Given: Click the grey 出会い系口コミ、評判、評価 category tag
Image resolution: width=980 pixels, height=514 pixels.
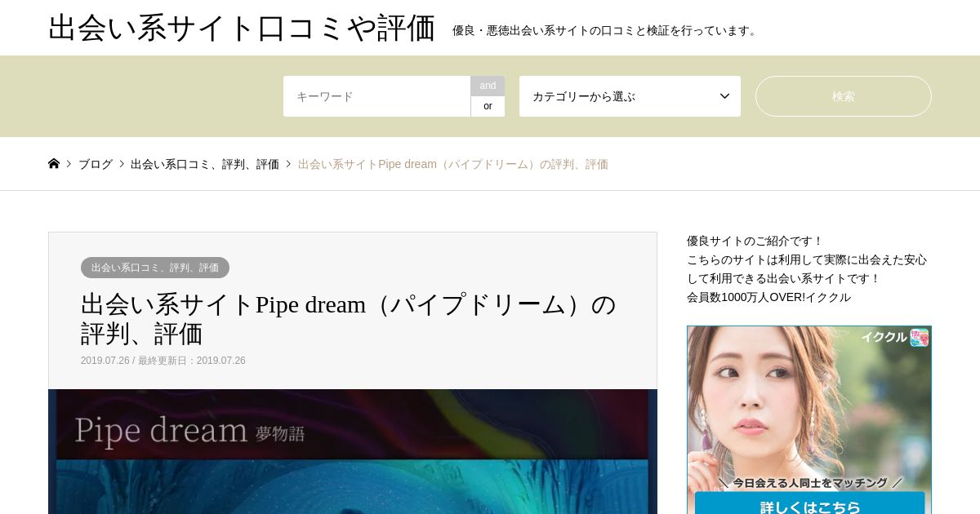Looking at the screenshot, I should (155, 268).
